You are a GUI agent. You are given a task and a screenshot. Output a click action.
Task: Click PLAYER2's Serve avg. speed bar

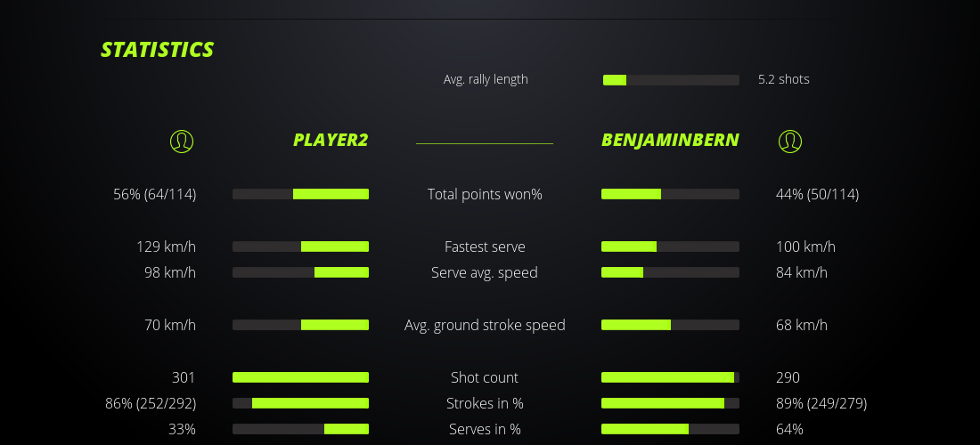[x=300, y=272]
